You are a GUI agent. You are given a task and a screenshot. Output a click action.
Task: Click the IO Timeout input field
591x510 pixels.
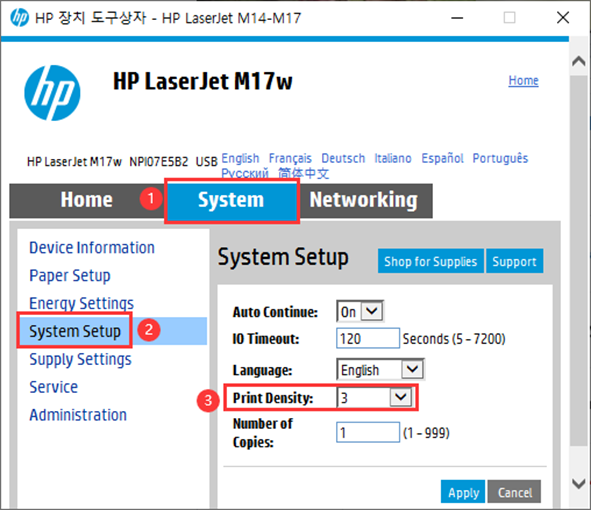[x=367, y=338]
